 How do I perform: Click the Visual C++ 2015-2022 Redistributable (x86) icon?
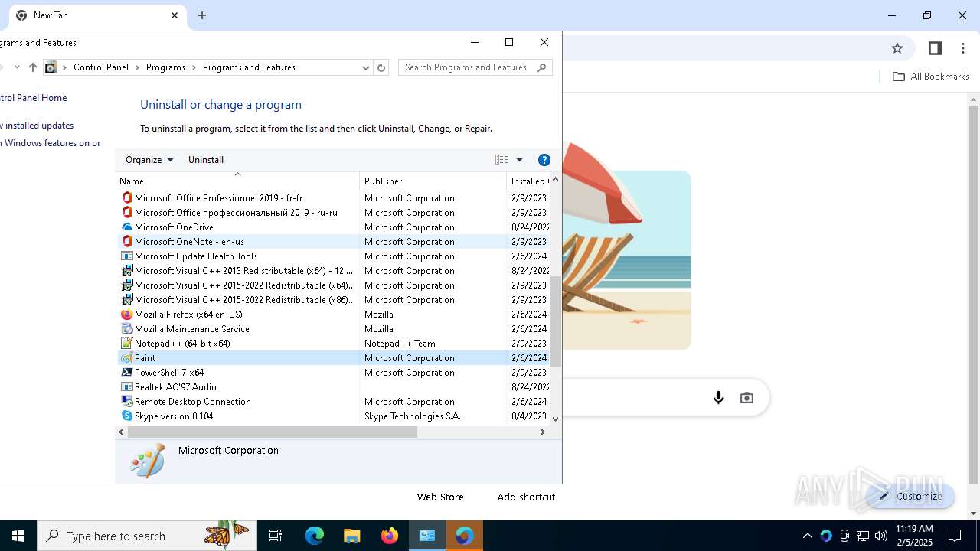click(127, 299)
